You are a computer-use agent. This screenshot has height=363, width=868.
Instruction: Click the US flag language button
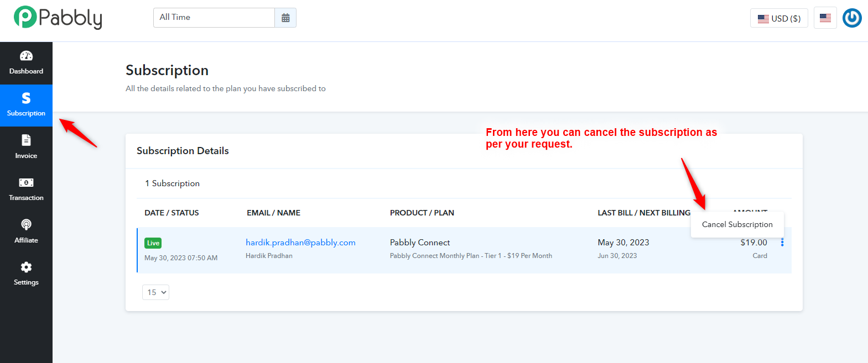coord(825,18)
